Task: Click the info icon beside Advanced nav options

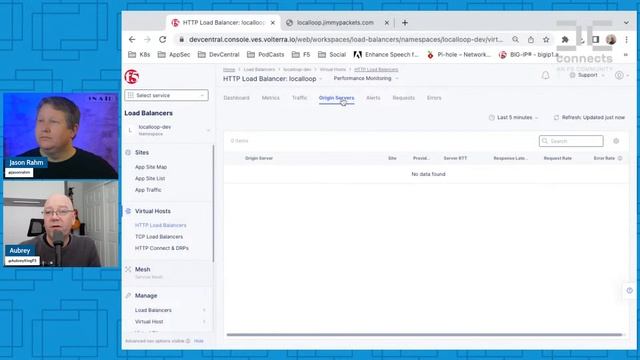Action: pos(188,341)
